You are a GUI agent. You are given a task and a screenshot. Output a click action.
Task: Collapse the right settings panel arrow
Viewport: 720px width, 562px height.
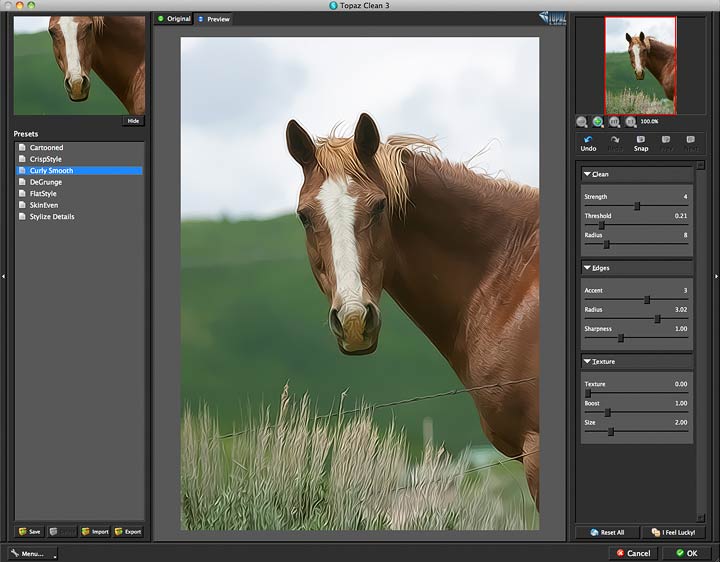coord(716,276)
